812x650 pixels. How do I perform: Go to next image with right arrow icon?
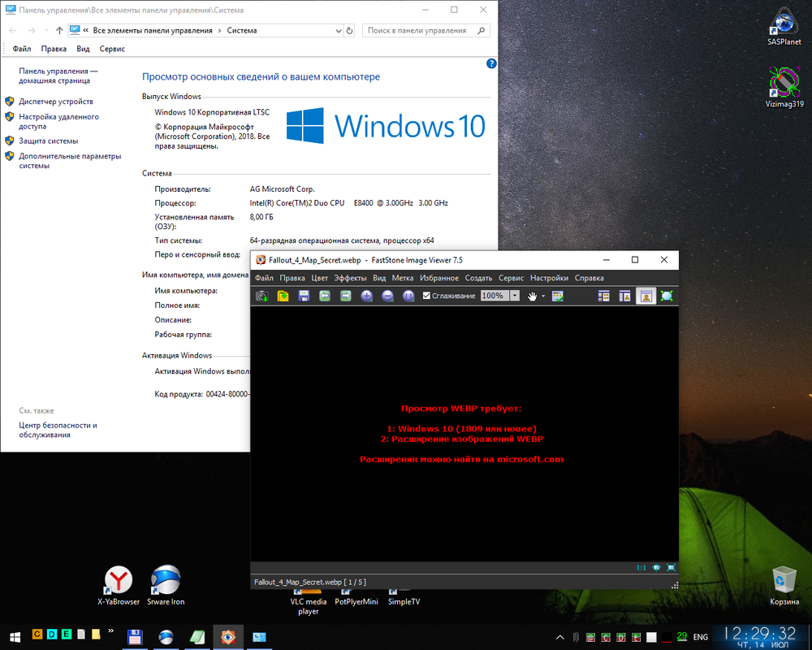[x=345, y=296]
